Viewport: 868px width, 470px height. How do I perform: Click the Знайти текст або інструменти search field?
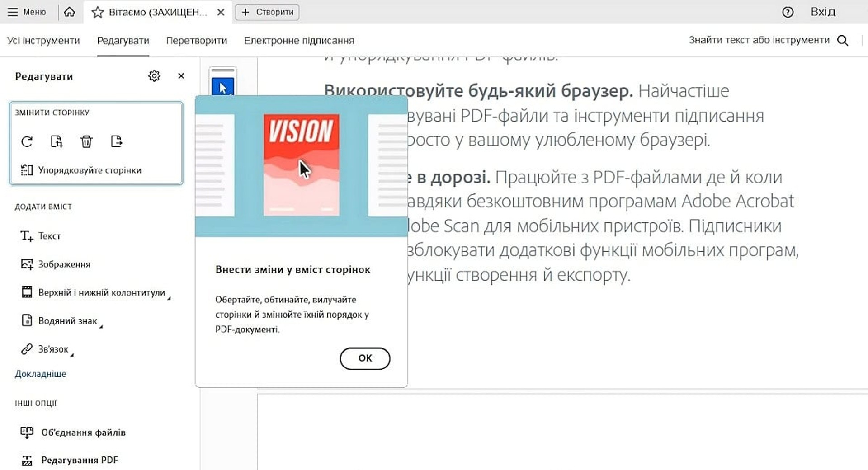(x=759, y=40)
